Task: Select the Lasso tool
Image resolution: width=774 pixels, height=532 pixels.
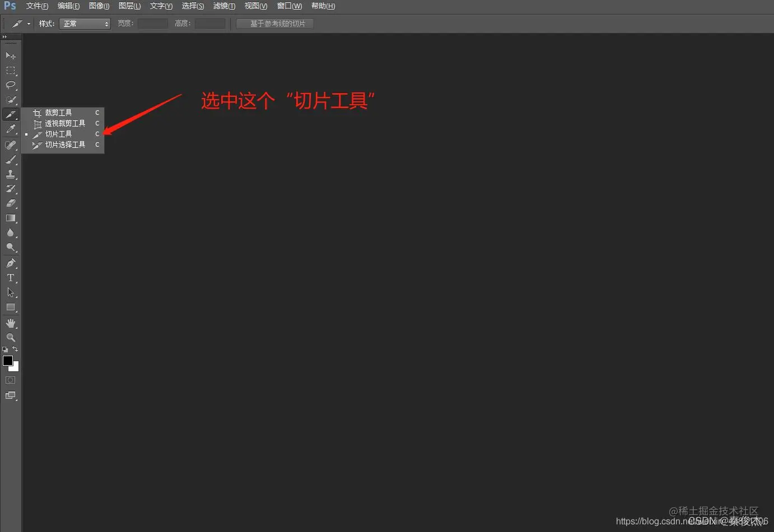Action: [x=11, y=85]
